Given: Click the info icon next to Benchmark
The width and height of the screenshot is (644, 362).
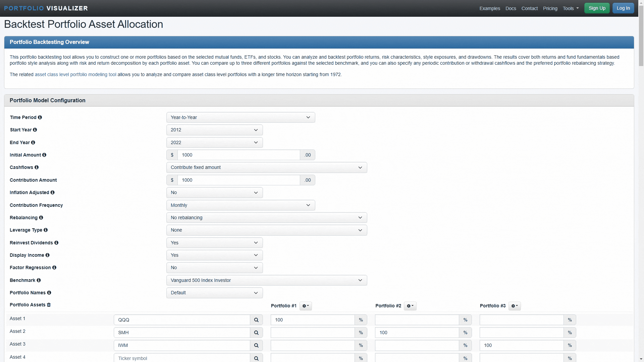Looking at the screenshot, I should pyautogui.click(x=39, y=280).
